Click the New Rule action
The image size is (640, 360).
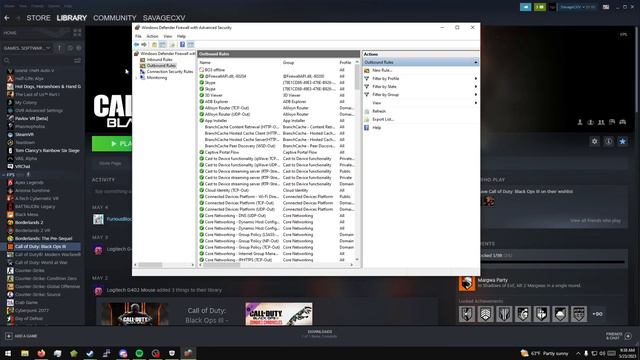[382, 70]
